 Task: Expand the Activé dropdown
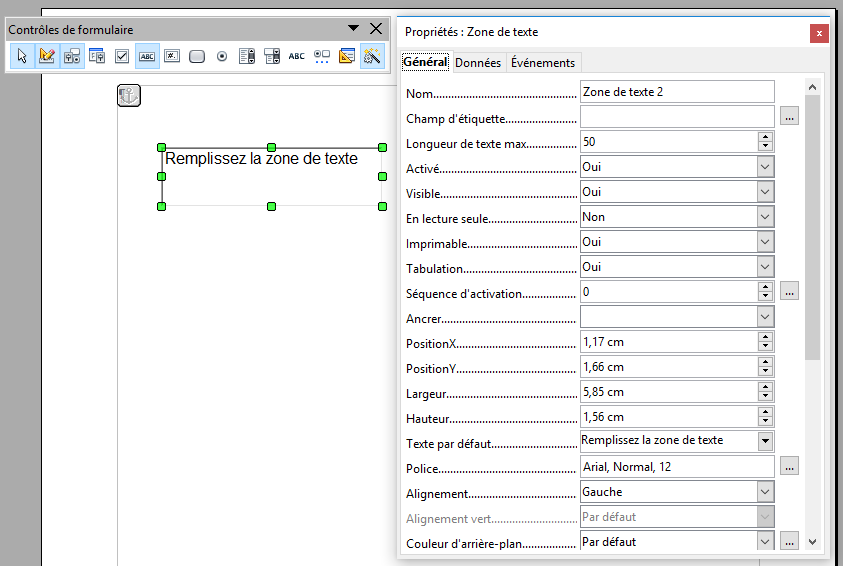coord(765,167)
